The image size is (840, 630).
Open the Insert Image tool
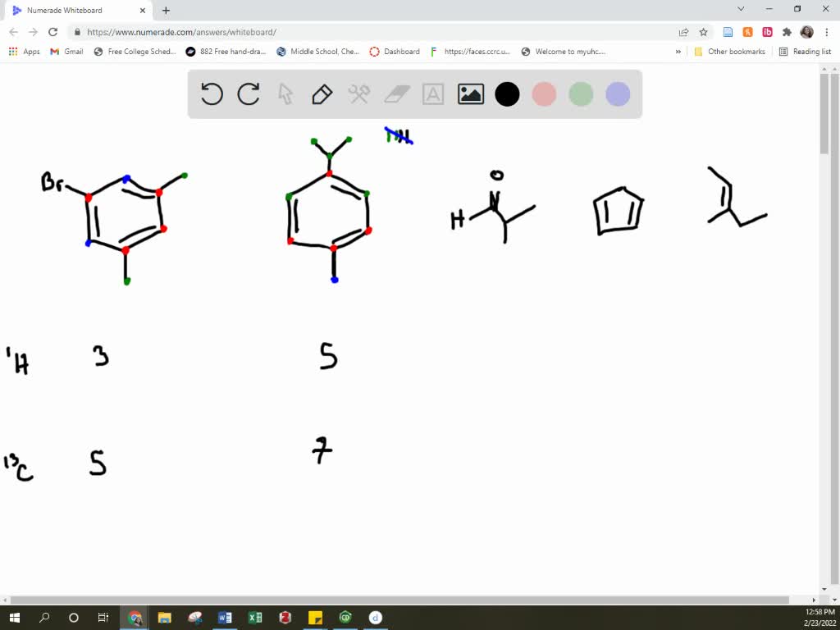(x=470, y=94)
